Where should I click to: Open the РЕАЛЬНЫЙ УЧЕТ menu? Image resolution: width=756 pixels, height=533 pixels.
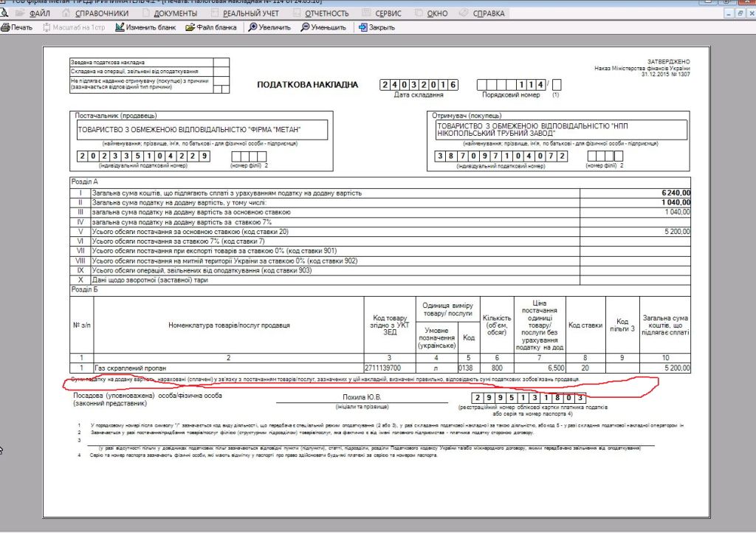pyautogui.click(x=251, y=13)
